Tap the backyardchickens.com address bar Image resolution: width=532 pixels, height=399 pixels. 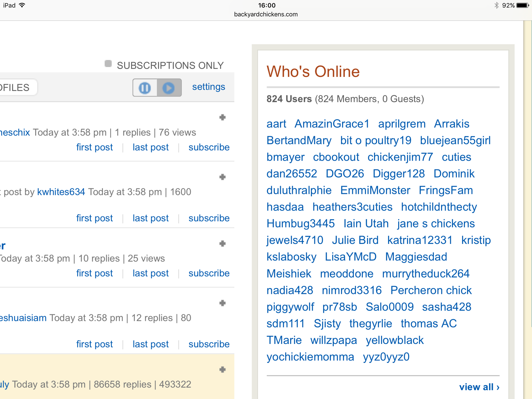(x=266, y=14)
